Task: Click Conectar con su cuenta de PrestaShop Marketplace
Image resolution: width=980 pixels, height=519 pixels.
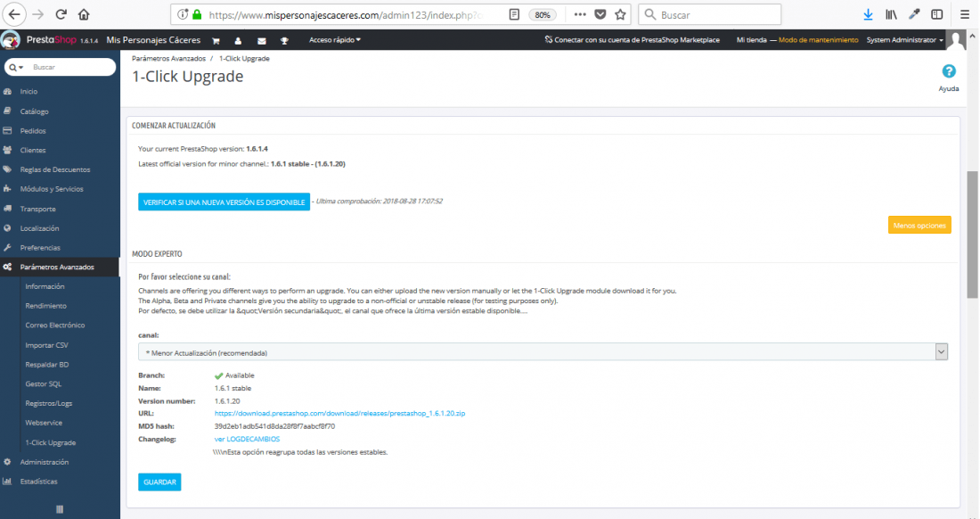Action: tap(632, 40)
